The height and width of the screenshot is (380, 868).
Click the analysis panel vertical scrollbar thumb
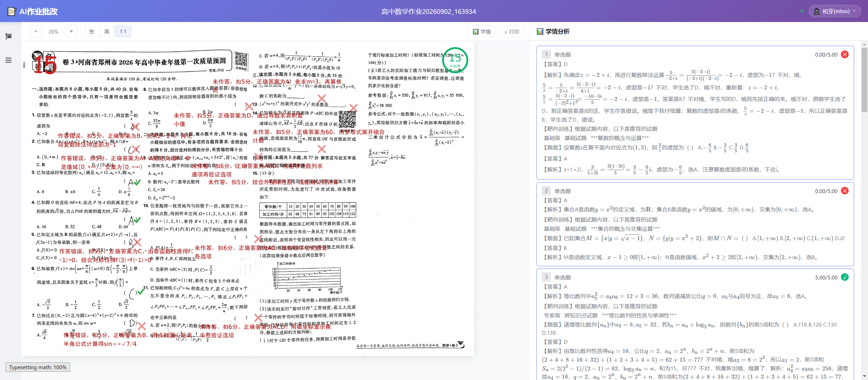pos(864,80)
